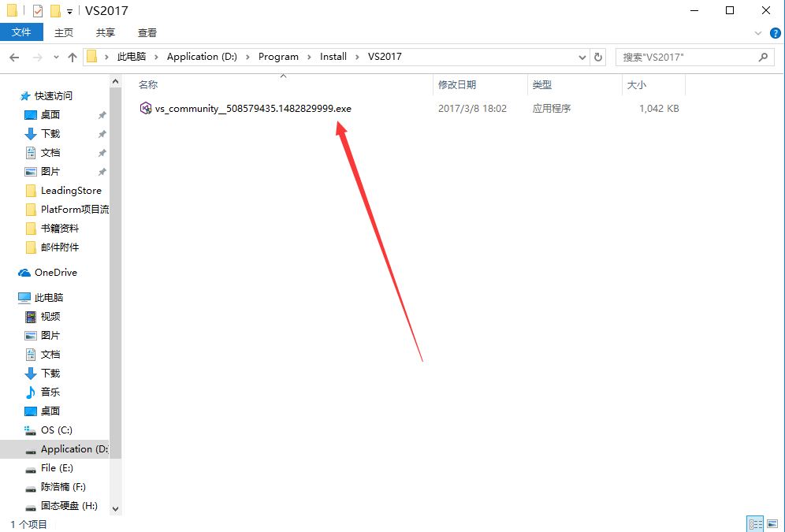The image size is (785, 532).
Task: Click file size 1,042 KB
Action: (x=659, y=109)
